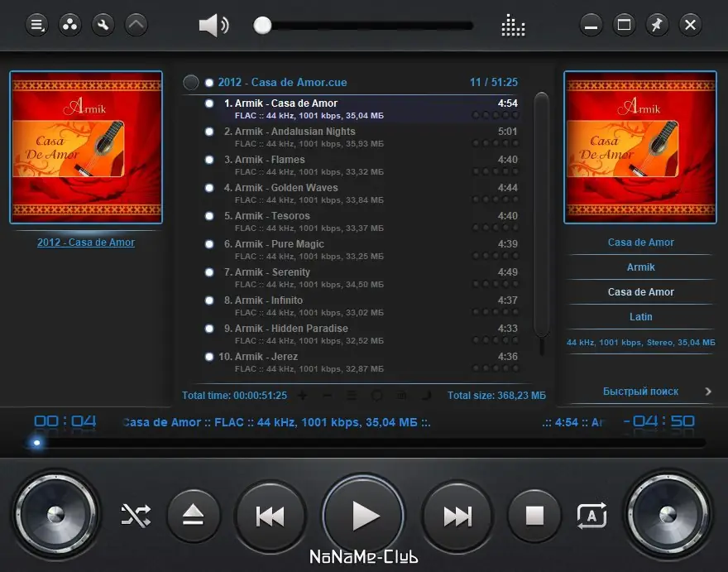Toggle checkbox for track Tesoros
This screenshot has width=728, height=572.
click(x=209, y=216)
